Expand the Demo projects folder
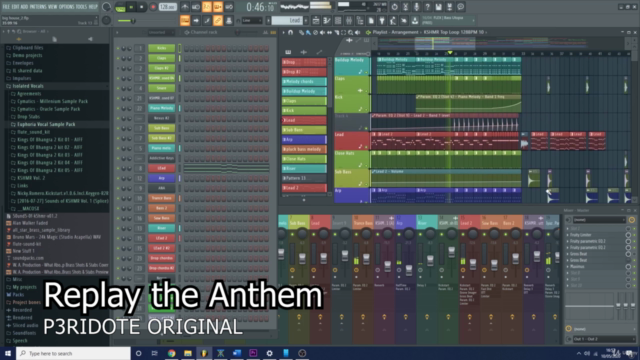640x360 pixels. (27, 55)
